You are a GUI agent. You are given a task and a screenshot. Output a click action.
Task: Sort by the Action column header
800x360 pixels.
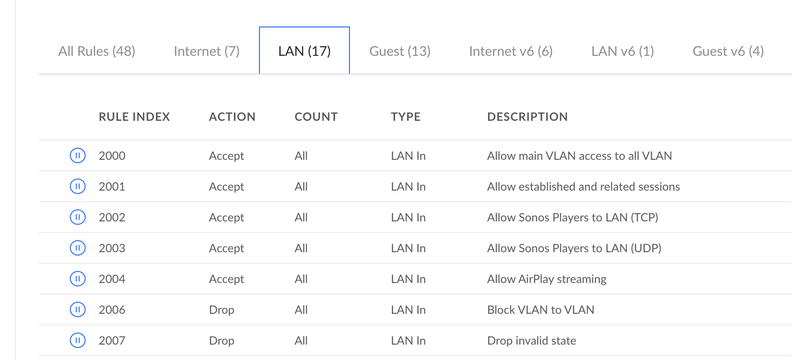(232, 117)
